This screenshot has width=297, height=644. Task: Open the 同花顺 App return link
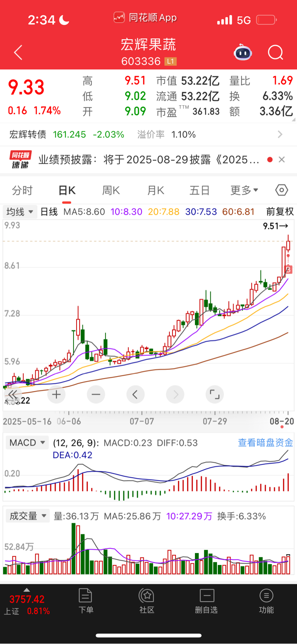click(145, 17)
